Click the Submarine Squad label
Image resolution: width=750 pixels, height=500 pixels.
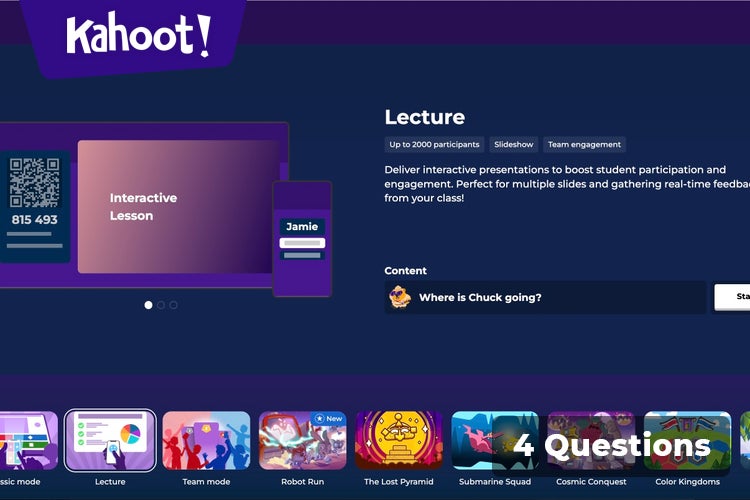pos(495,482)
